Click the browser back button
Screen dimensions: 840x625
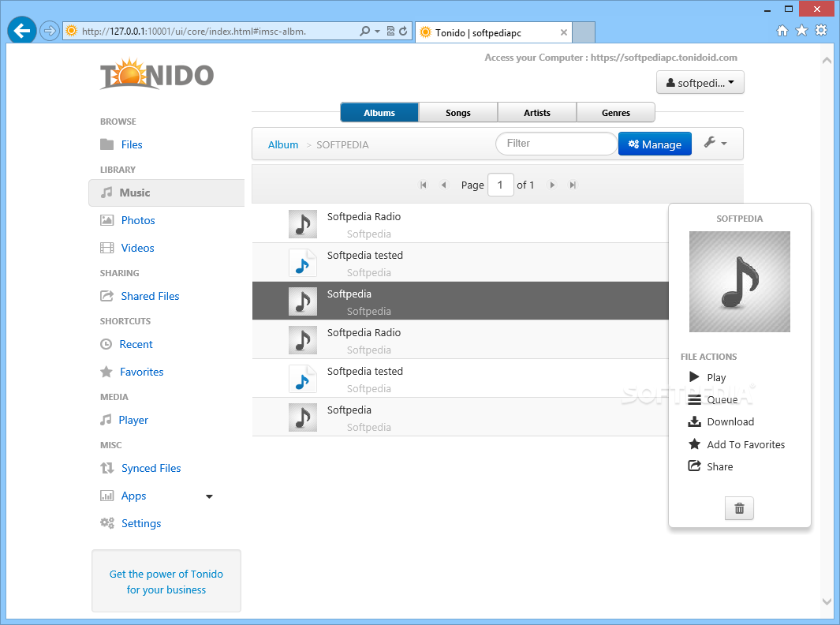coord(21,31)
